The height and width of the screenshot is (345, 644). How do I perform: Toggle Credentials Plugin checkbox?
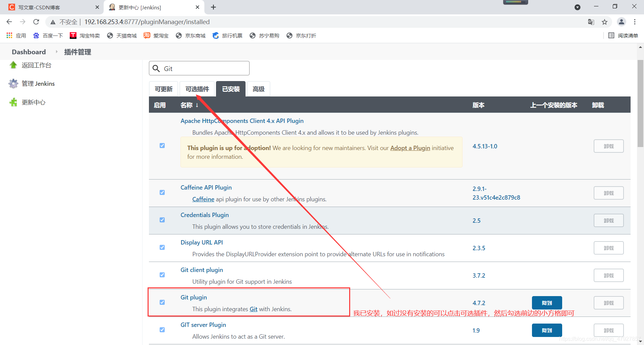[162, 220]
